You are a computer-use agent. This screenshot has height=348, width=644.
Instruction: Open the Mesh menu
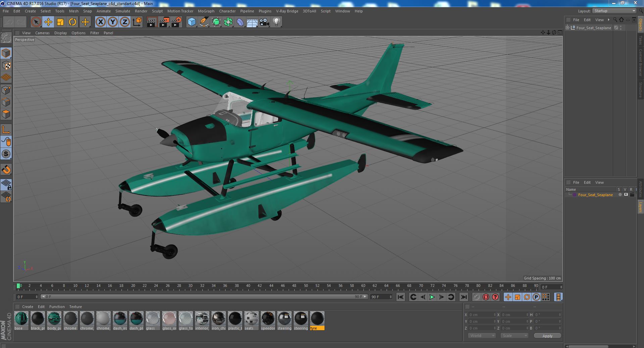point(73,11)
